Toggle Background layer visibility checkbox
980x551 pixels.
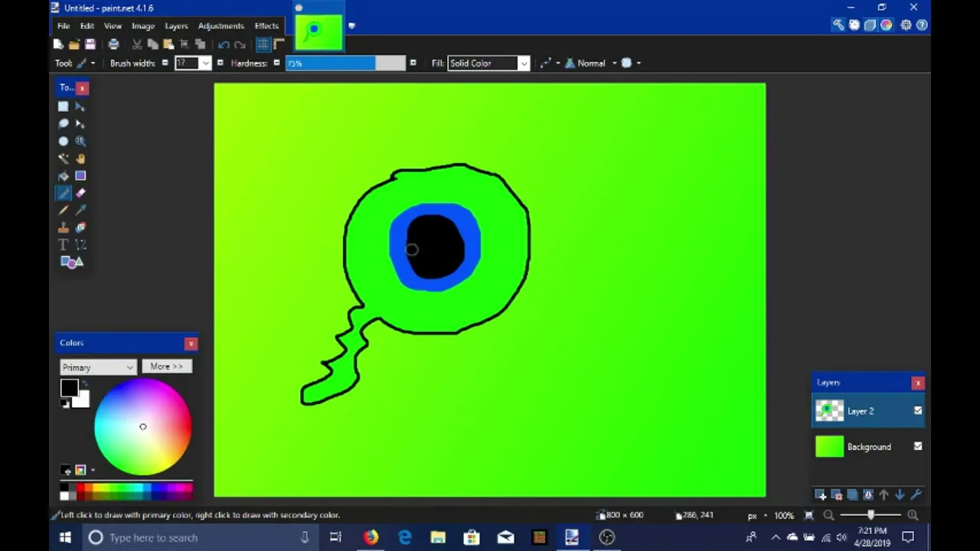(918, 446)
